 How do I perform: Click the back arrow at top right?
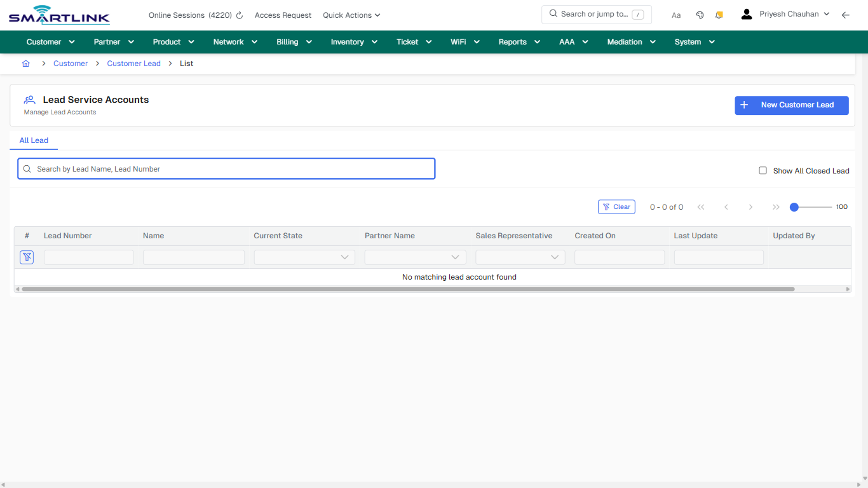pyautogui.click(x=846, y=14)
